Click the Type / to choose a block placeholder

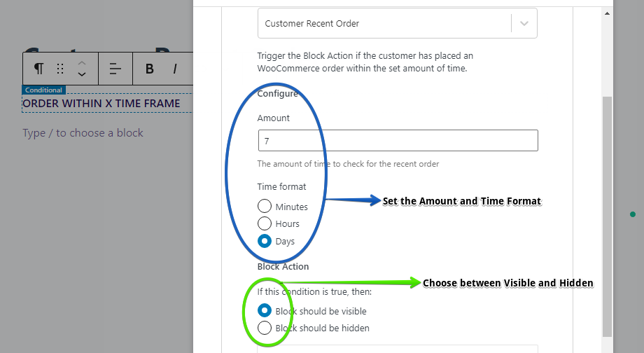[x=83, y=133]
